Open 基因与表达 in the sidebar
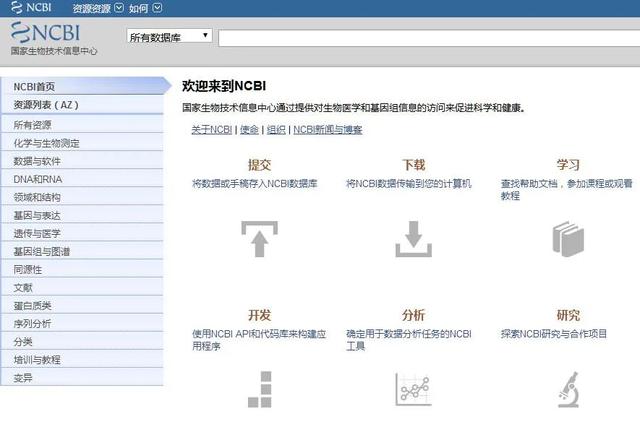Screen dimensions: 640x427 [82, 215]
